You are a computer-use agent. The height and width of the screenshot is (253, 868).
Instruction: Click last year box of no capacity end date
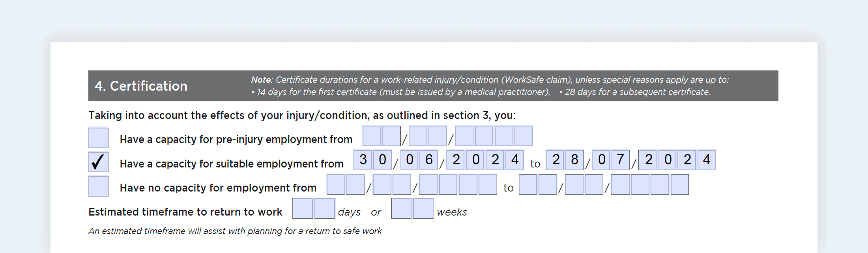point(679,184)
